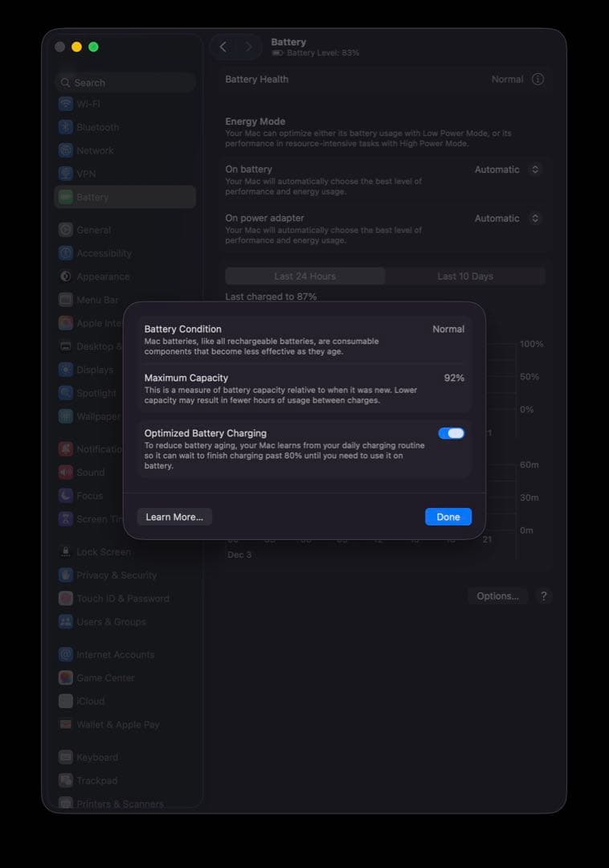Click the Search field in sidebar
The image size is (609, 868).
point(125,83)
